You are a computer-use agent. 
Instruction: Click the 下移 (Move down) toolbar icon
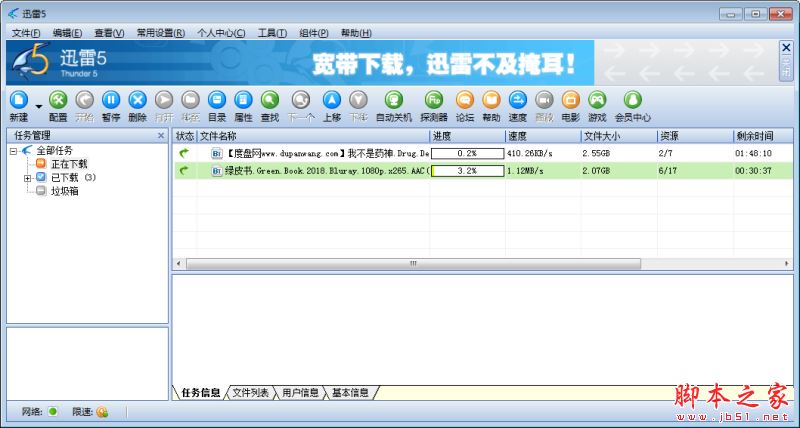coord(358,100)
